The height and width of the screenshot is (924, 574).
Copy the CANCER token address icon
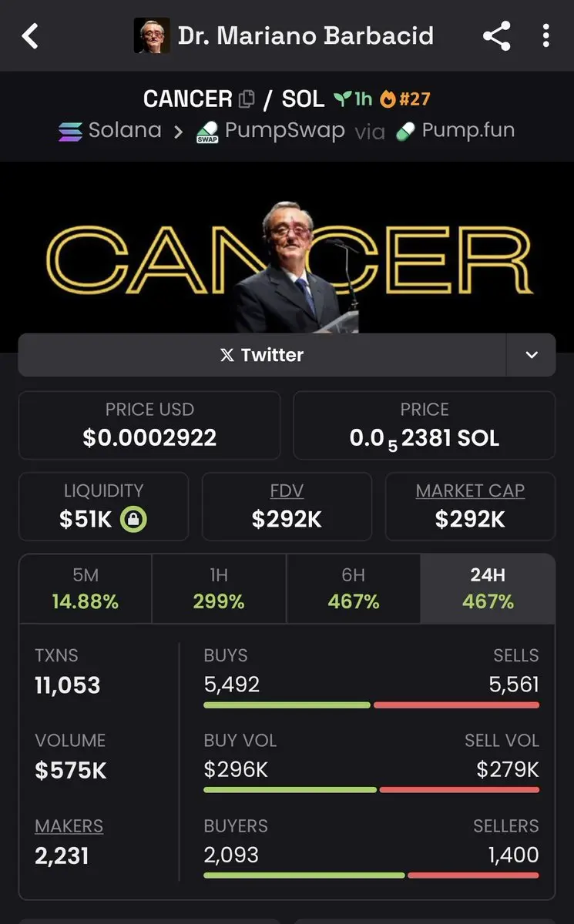coord(247,99)
